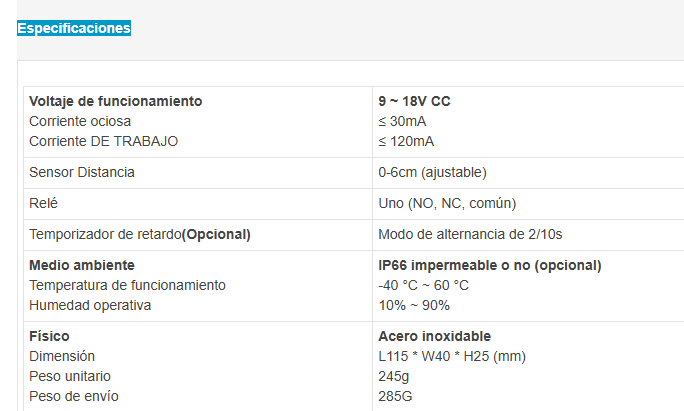Viewport: 684px width, 411px height.
Task: Select the -40 °C ~ 60 °C value
Action: (423, 285)
